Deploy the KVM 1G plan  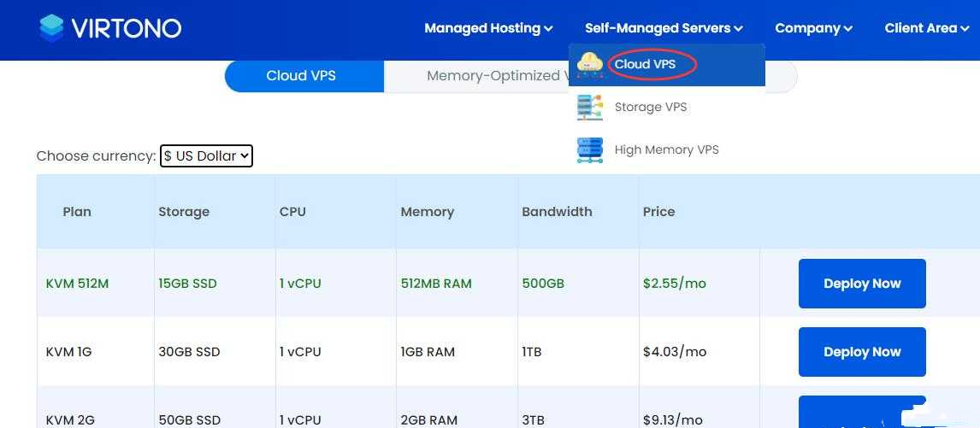tap(862, 352)
